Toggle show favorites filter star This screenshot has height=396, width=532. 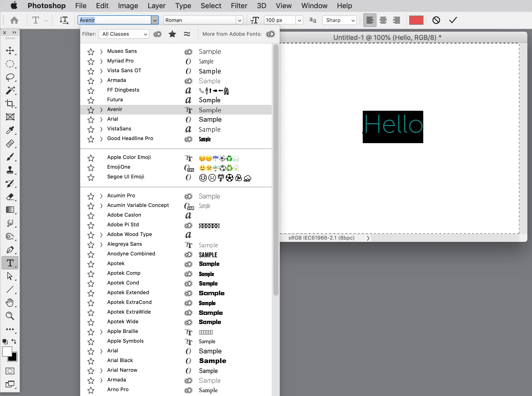click(x=172, y=34)
